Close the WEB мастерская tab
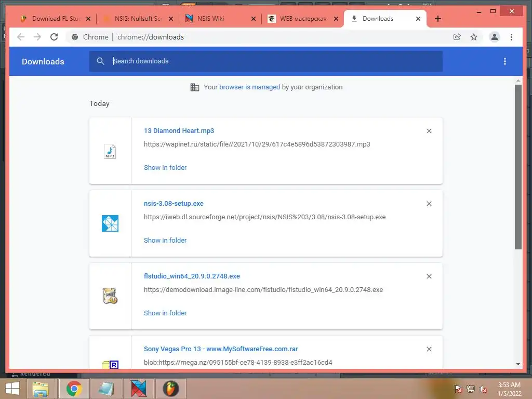 tap(336, 19)
